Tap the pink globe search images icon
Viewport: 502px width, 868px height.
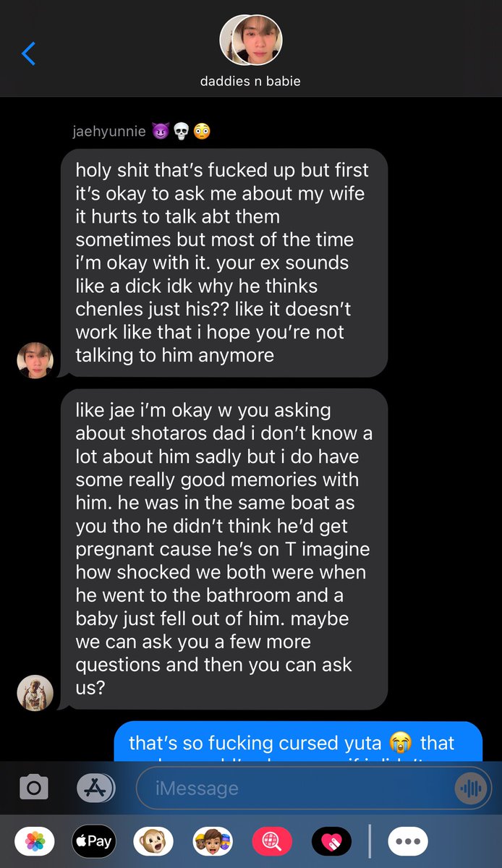(x=272, y=842)
